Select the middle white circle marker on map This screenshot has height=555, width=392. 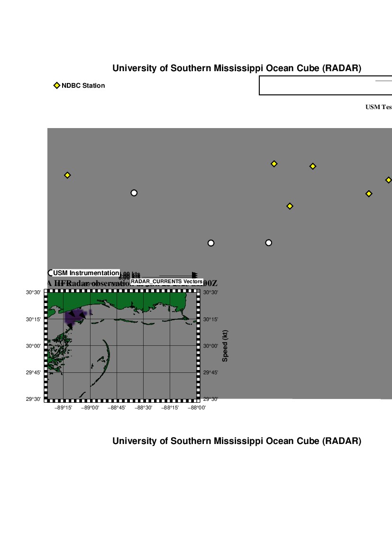(x=211, y=243)
